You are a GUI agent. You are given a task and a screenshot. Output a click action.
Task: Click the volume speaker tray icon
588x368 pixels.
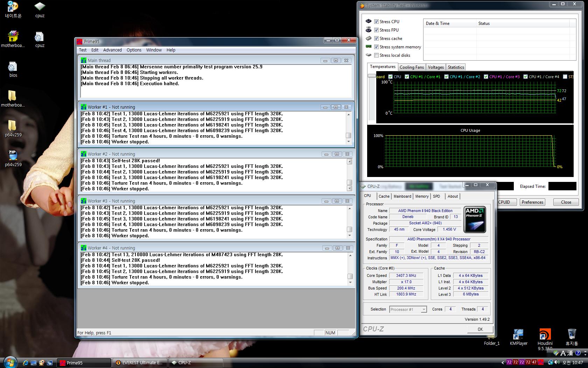(x=556, y=362)
